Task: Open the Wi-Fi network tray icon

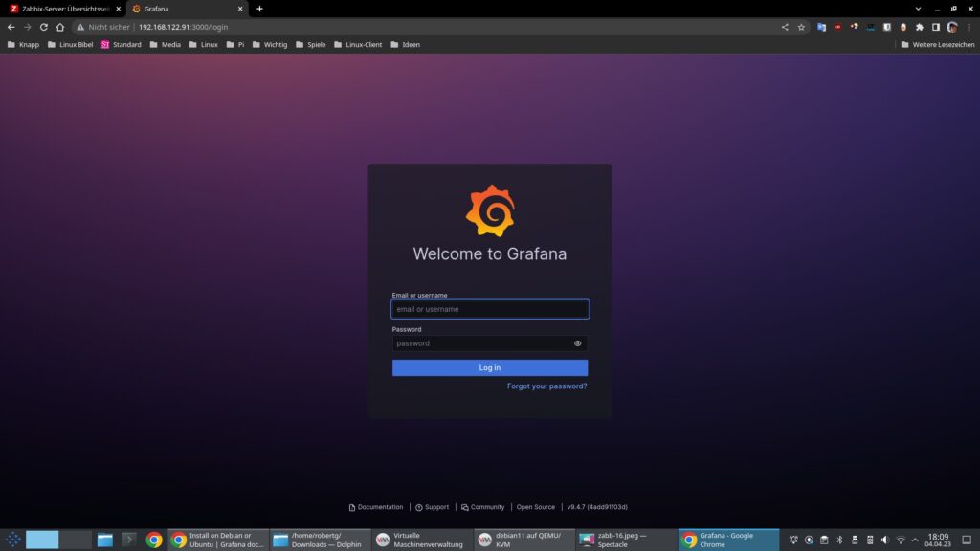Action: click(x=901, y=540)
